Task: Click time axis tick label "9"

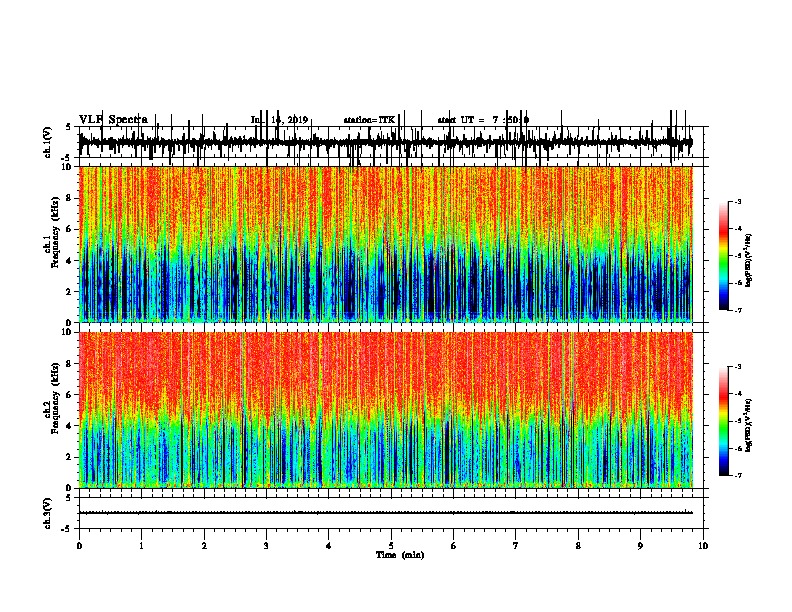Action: (x=640, y=546)
